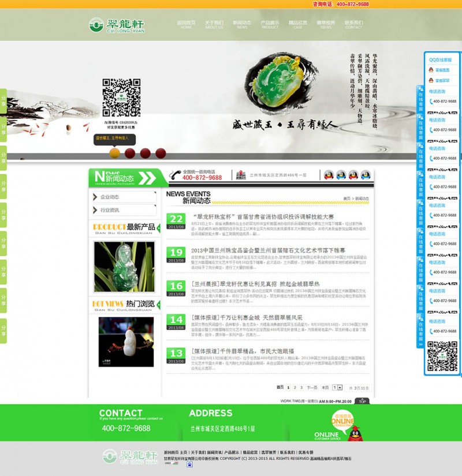Click the TOP back-to-top button
This screenshot has height=476, width=462.
click(362, 401)
